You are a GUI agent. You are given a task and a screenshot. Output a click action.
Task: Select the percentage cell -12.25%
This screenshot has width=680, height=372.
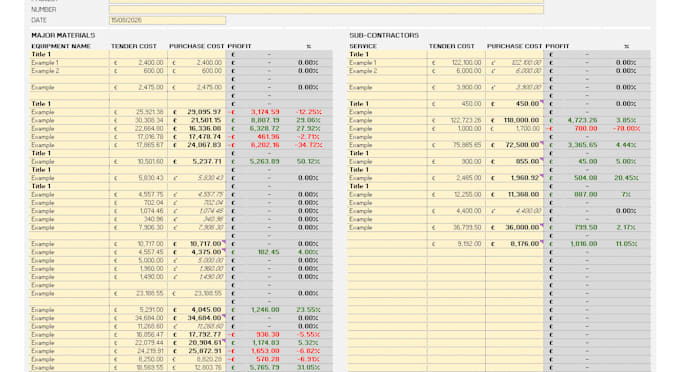pyautogui.click(x=309, y=112)
